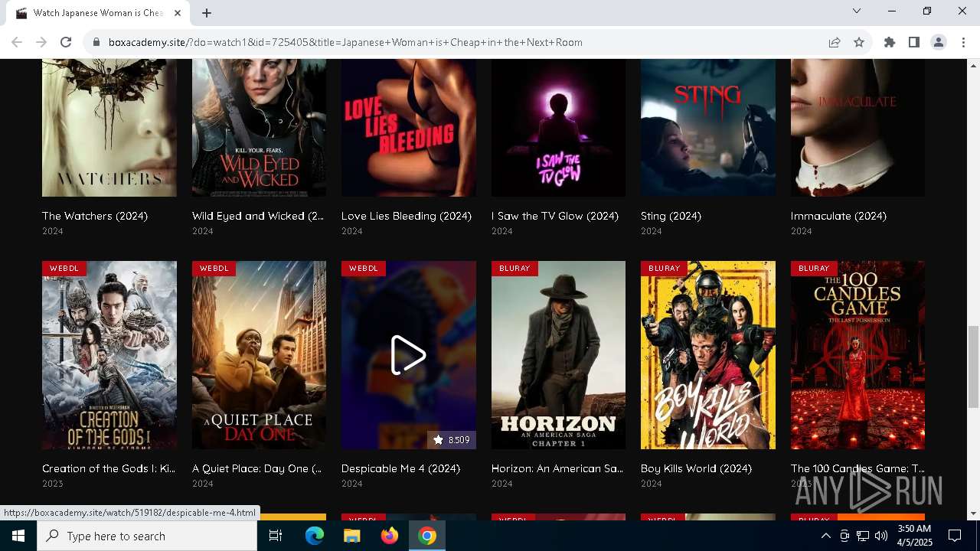Click Wild Eyed and Wicked title link
980x551 pixels.
pyautogui.click(x=258, y=216)
